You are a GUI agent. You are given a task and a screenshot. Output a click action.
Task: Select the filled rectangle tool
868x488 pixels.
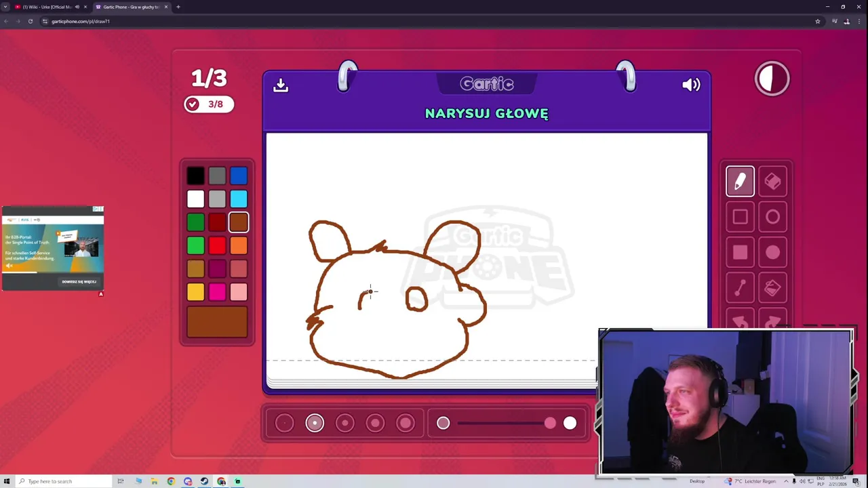point(740,253)
